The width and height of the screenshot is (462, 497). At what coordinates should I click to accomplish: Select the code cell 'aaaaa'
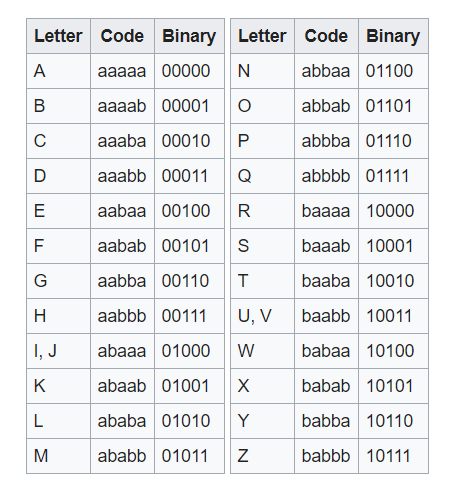pos(122,71)
